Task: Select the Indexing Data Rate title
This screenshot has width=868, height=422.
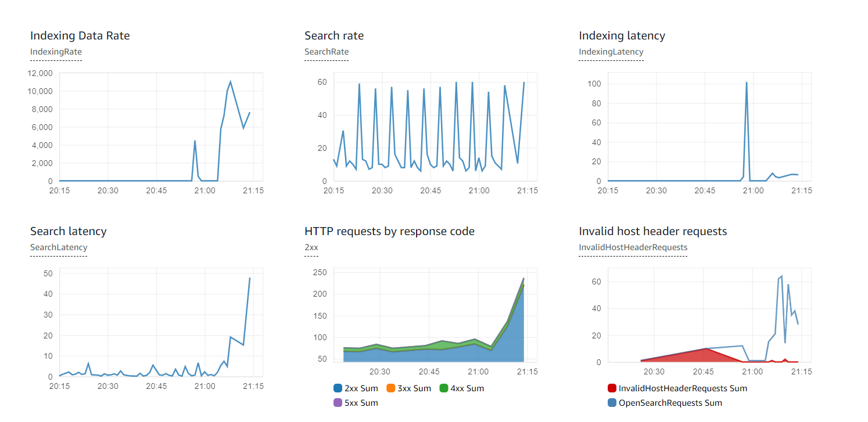Action: pyautogui.click(x=80, y=35)
